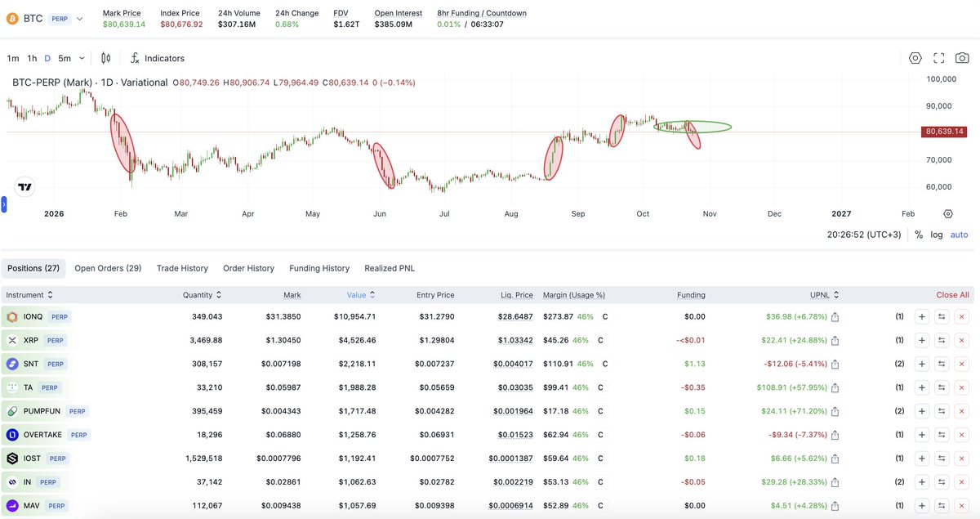The width and height of the screenshot is (980, 519).
Task: Click the 20:26:52 (UTC+3) timezone selector
Action: coord(866,235)
